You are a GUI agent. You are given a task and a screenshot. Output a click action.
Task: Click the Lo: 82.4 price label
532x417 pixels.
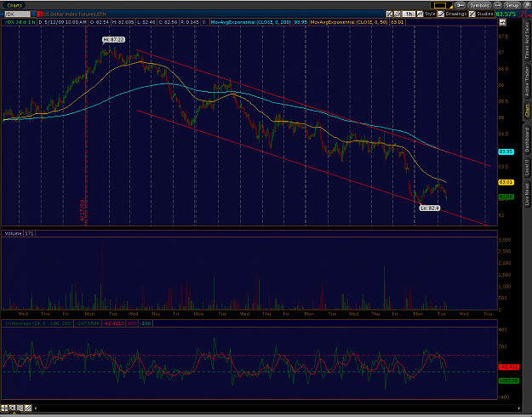pos(430,208)
